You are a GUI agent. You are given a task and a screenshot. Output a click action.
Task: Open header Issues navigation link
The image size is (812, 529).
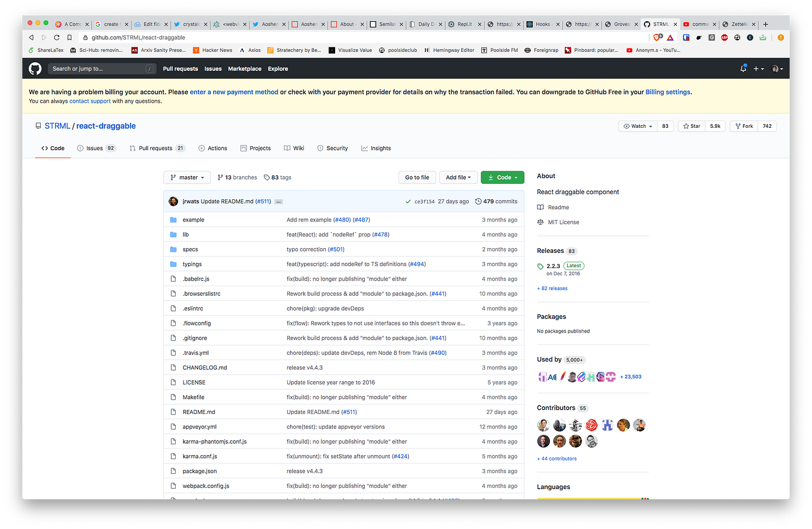[x=213, y=69]
